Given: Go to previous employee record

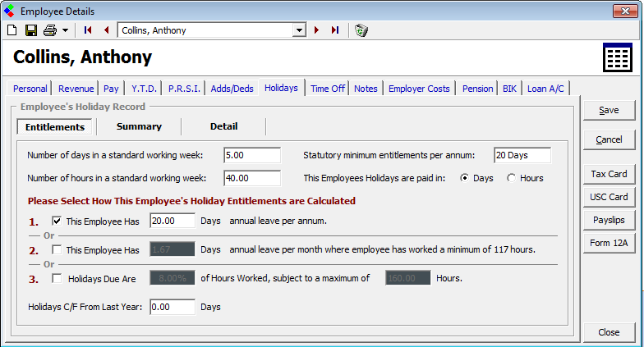Looking at the screenshot, I should (x=106, y=30).
